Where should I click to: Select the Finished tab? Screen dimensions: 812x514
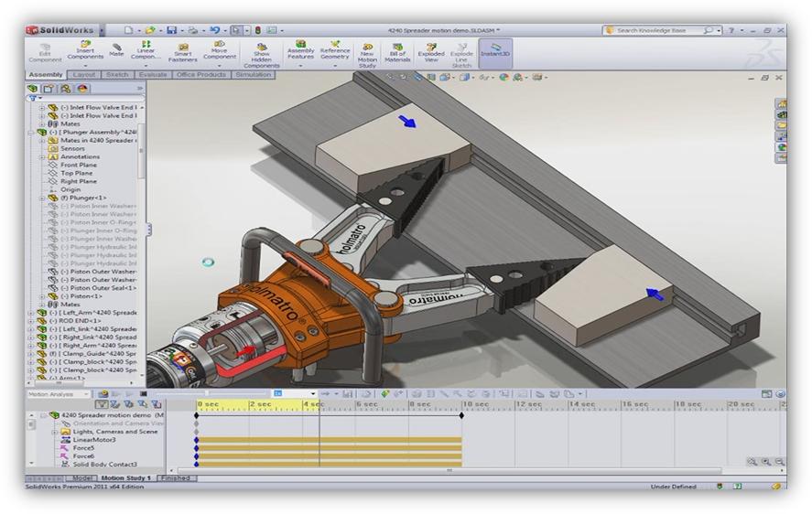click(x=176, y=477)
